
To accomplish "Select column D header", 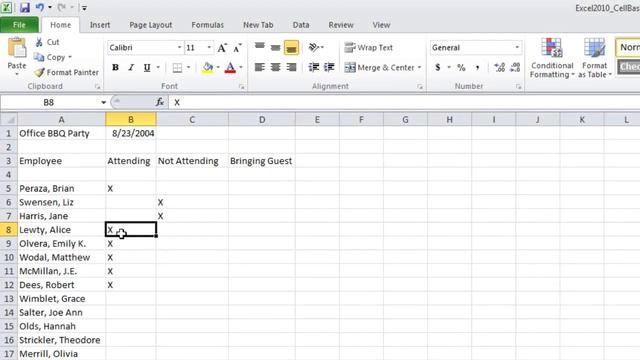I will coord(262,120).
